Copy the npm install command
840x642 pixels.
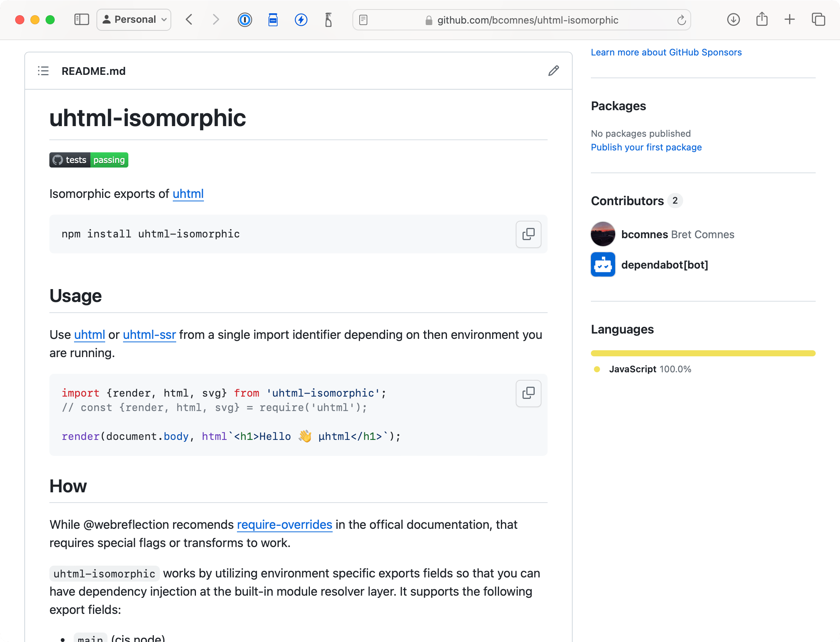pyautogui.click(x=528, y=234)
